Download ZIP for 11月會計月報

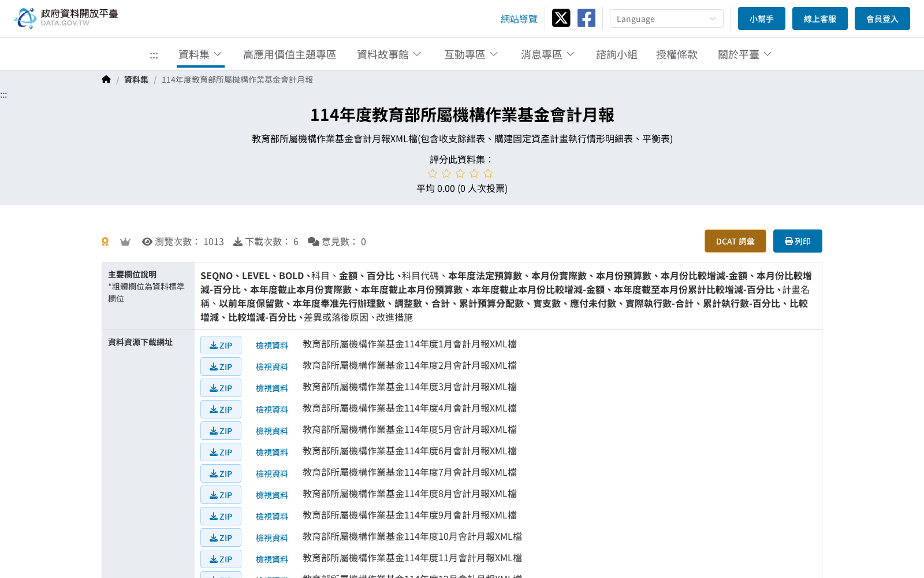pos(221,559)
